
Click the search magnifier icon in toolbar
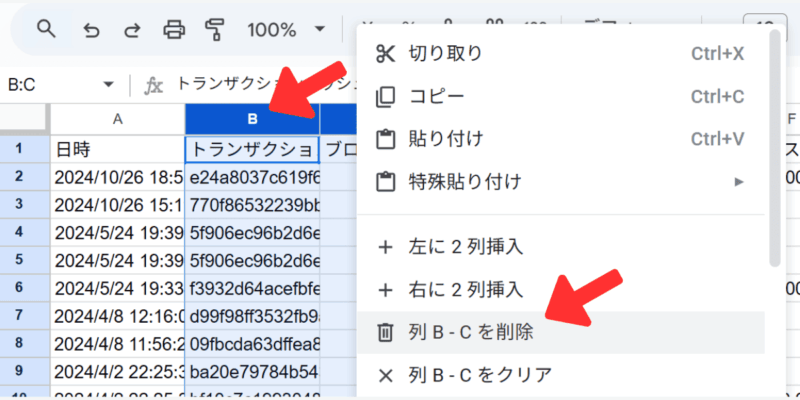pos(46,30)
